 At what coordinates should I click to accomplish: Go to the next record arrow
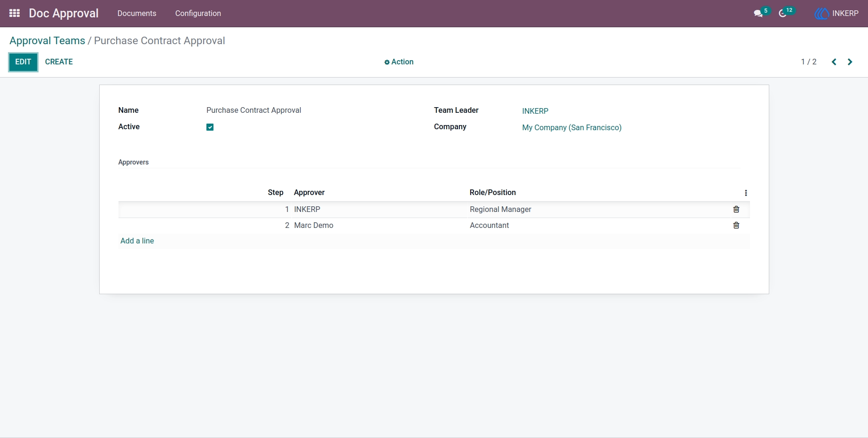tap(850, 62)
